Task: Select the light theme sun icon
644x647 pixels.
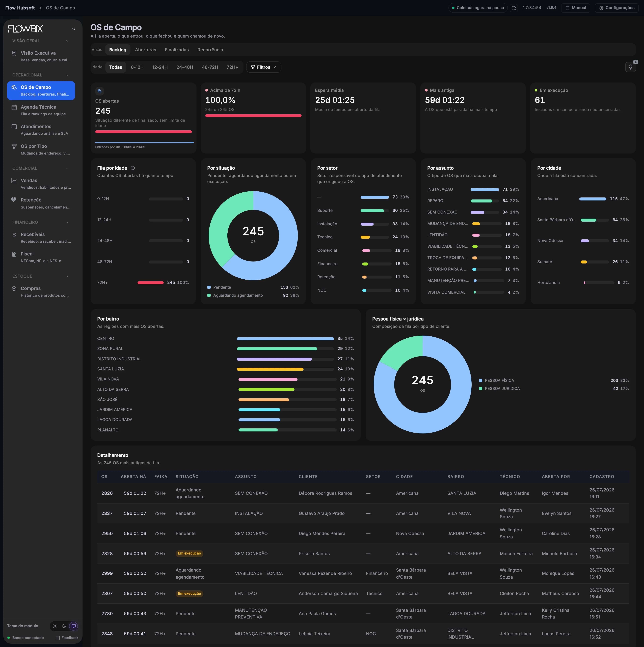Action: coord(55,626)
